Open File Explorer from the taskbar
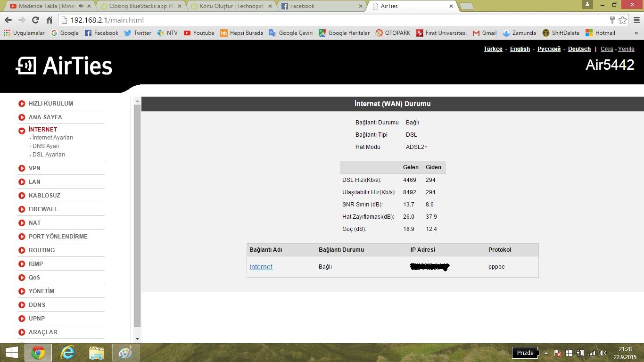The image size is (644, 362). pos(97,353)
